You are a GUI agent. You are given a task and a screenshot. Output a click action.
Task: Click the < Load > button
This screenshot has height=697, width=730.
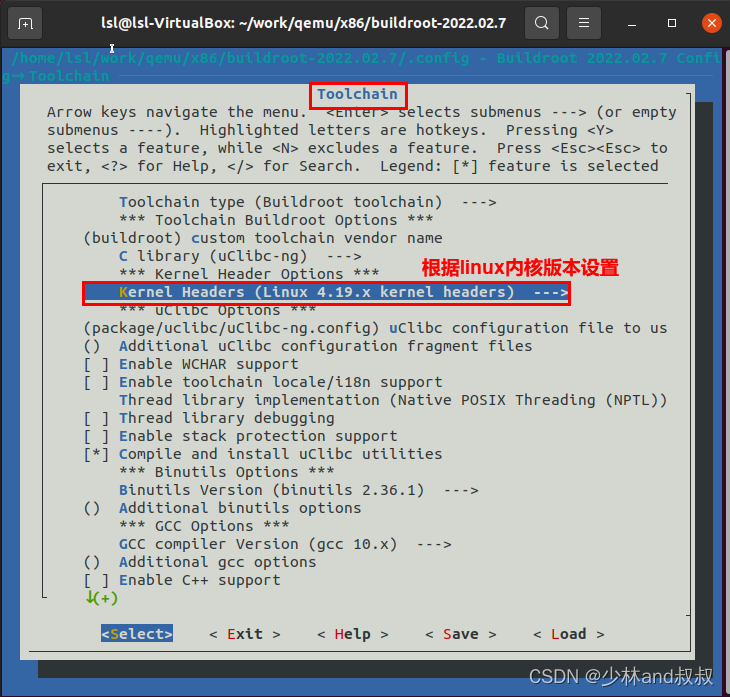click(569, 634)
